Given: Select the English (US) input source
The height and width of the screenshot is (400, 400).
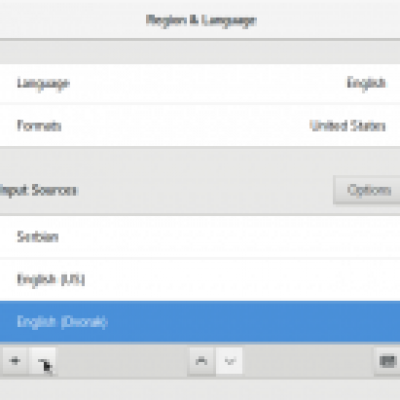Looking at the screenshot, I should click(x=200, y=279).
